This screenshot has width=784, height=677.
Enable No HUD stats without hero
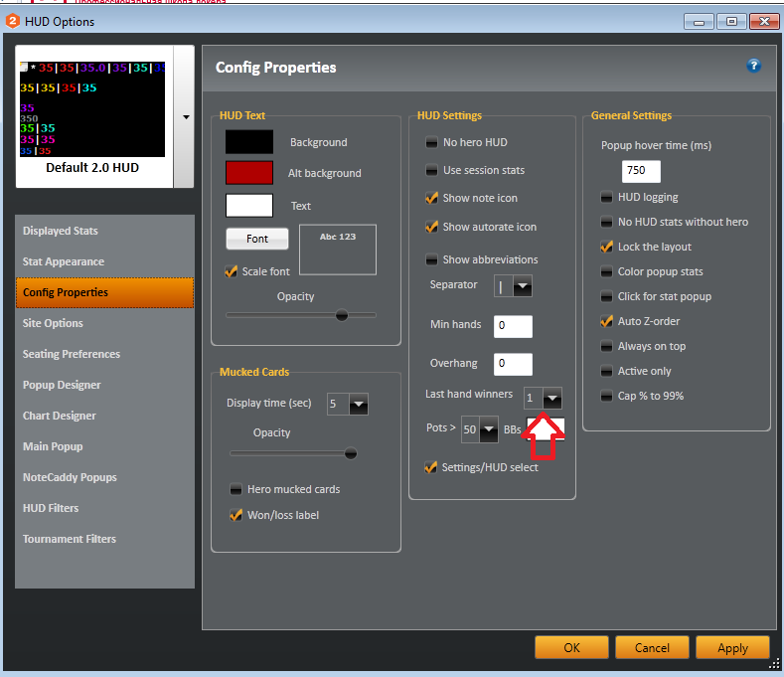pyautogui.click(x=606, y=222)
